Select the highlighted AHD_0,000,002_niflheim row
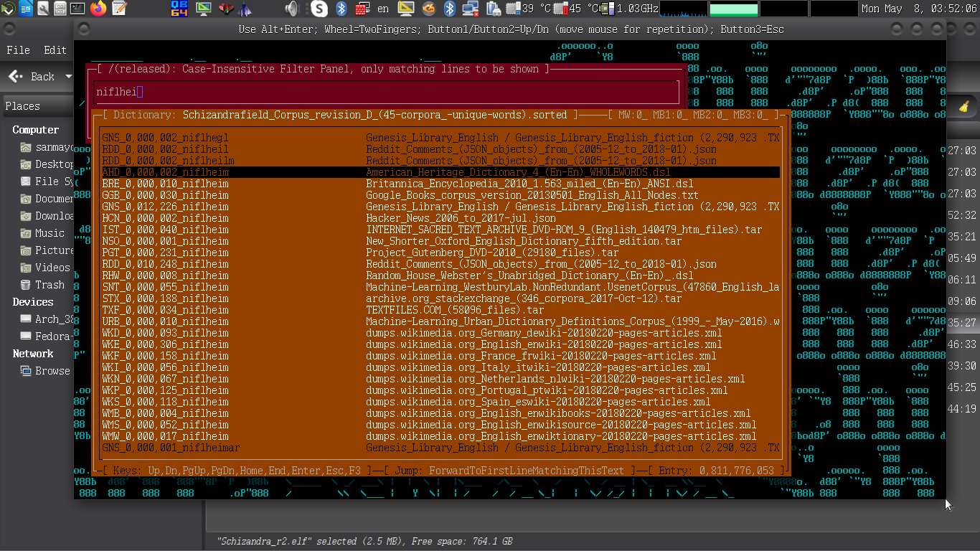The height and width of the screenshot is (551, 980). pyautogui.click(x=440, y=172)
